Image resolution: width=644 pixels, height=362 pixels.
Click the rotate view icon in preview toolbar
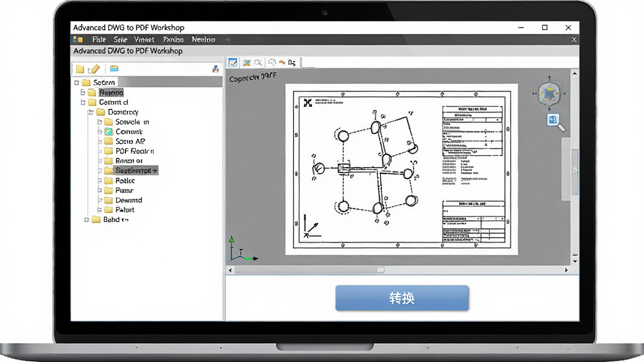coord(272,62)
